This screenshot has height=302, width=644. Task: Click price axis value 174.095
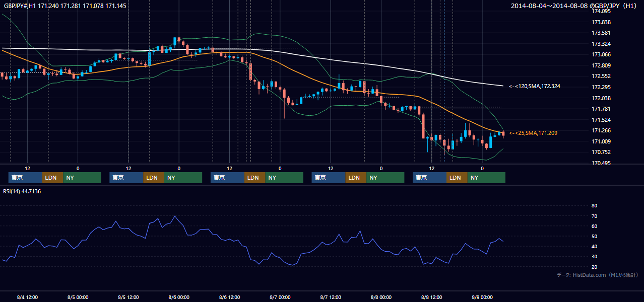pyautogui.click(x=601, y=11)
